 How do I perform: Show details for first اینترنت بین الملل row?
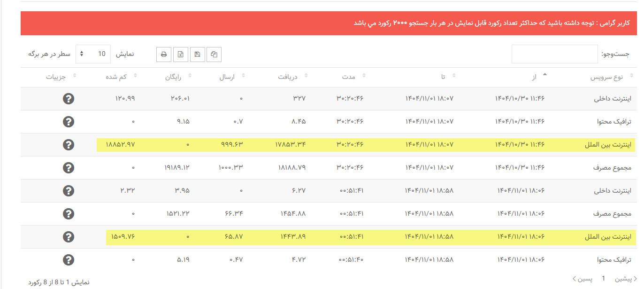69,145
